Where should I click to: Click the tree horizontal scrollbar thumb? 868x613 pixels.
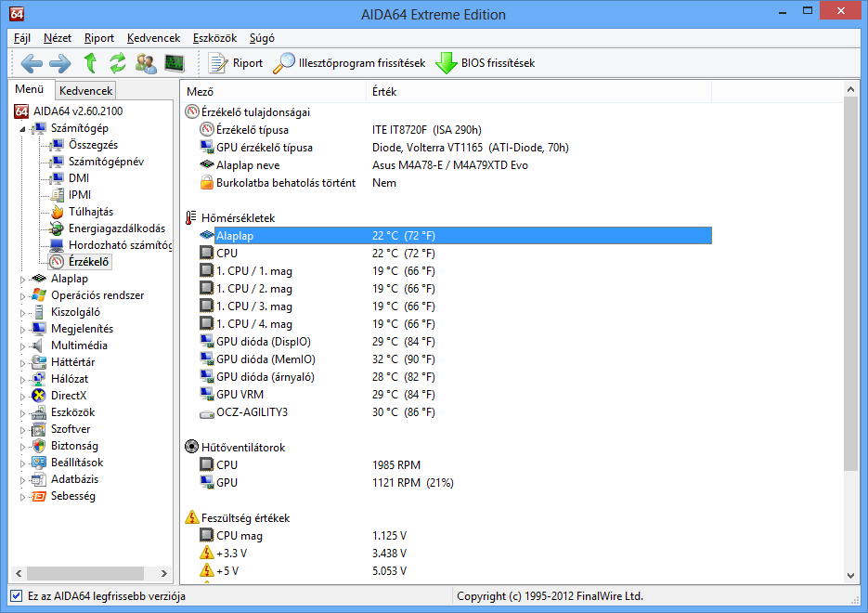coord(84,573)
